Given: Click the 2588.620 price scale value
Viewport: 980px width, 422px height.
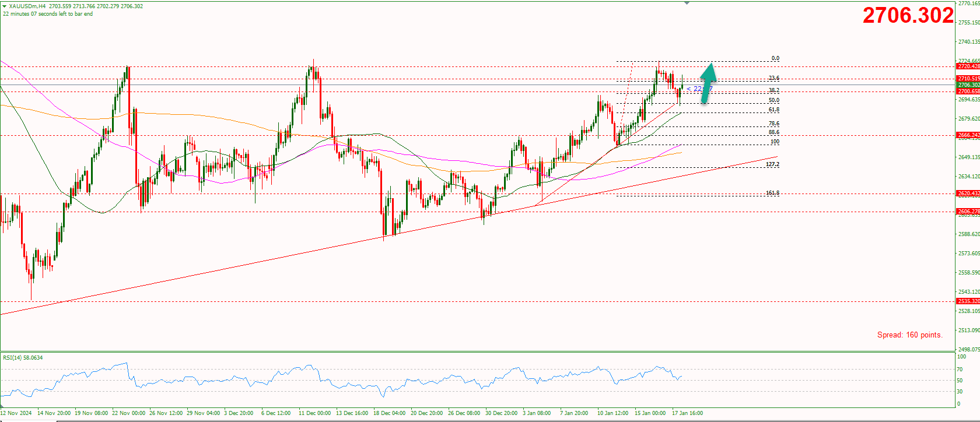Looking at the screenshot, I should click(969, 234).
